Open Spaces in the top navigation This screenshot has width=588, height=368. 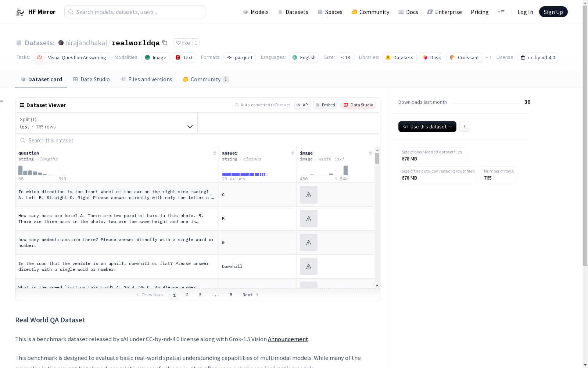coord(330,12)
